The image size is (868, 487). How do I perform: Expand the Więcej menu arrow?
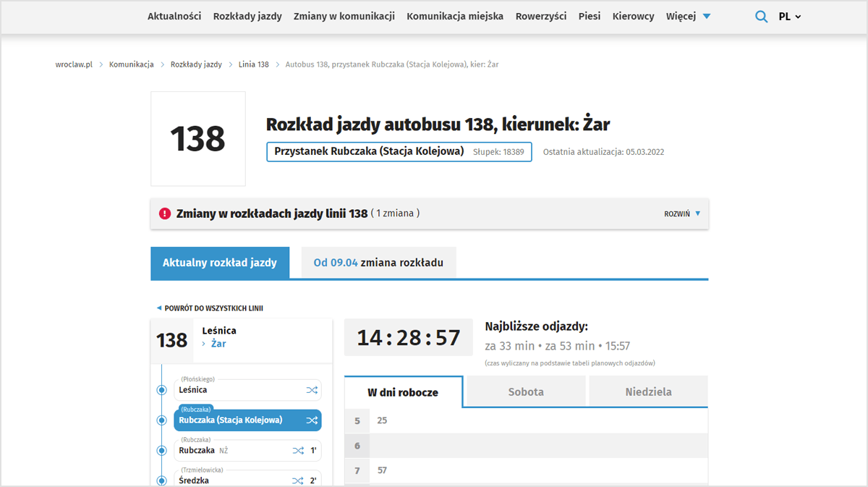(707, 17)
